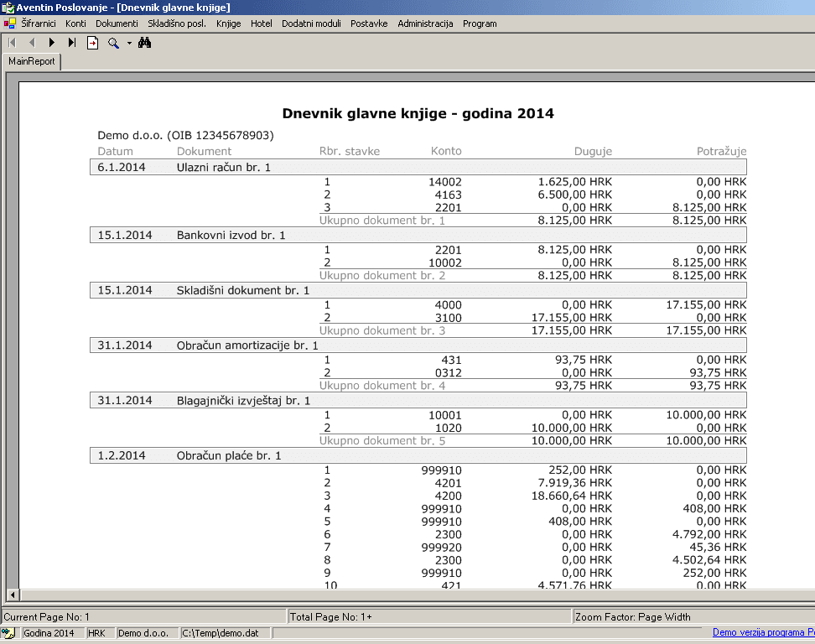The width and height of the screenshot is (815, 644).
Task: Click the status bar icon beside Godina 2014
Action: tap(9, 633)
